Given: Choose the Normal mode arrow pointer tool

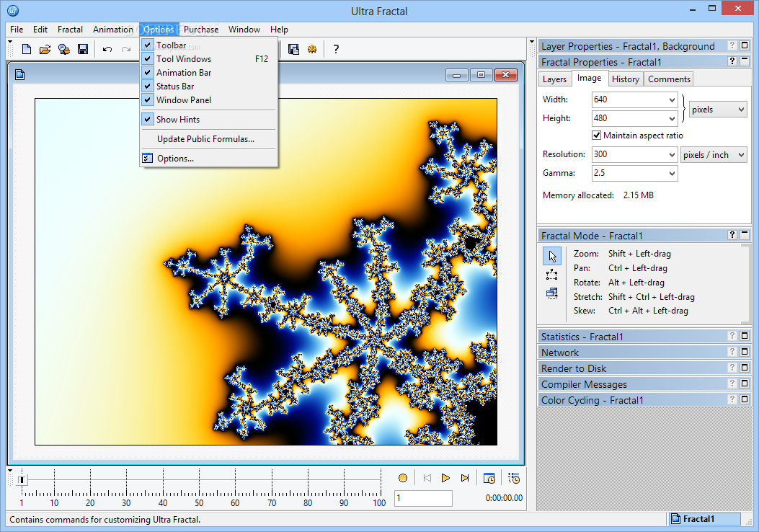Looking at the screenshot, I should (552, 256).
